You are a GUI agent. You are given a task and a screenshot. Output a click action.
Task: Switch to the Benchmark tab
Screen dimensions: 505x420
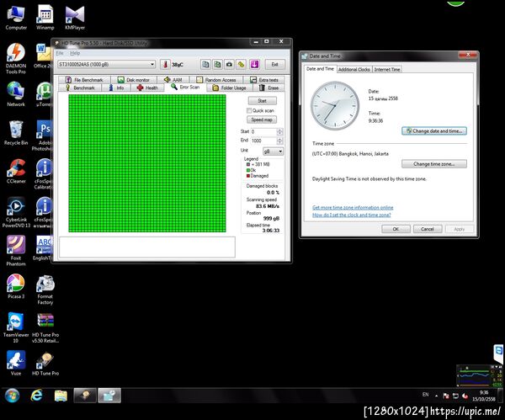click(80, 88)
